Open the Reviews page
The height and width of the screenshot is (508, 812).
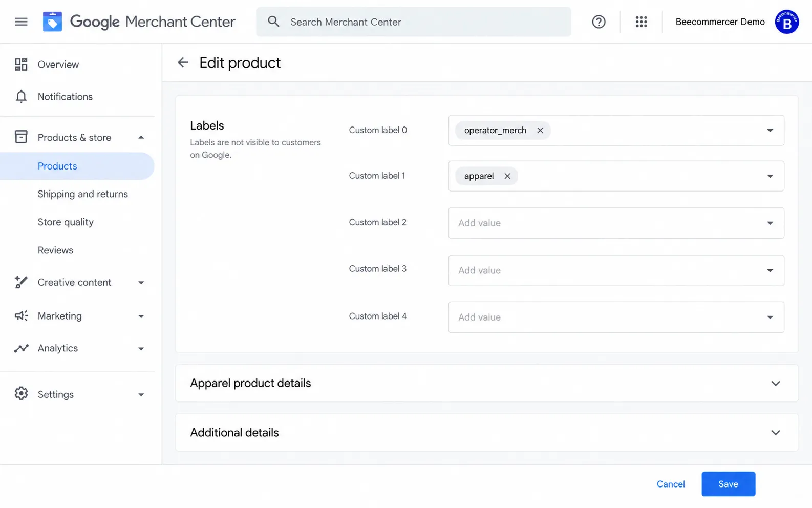(55, 250)
